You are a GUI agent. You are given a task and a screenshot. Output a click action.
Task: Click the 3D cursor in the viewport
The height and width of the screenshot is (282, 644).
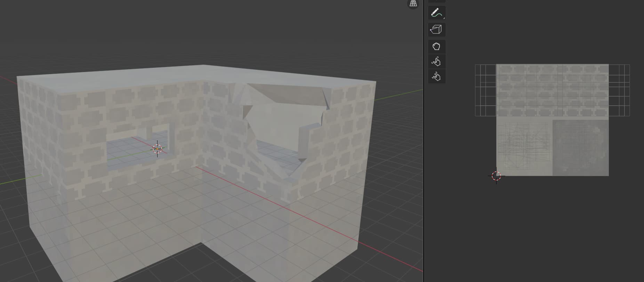(x=157, y=149)
